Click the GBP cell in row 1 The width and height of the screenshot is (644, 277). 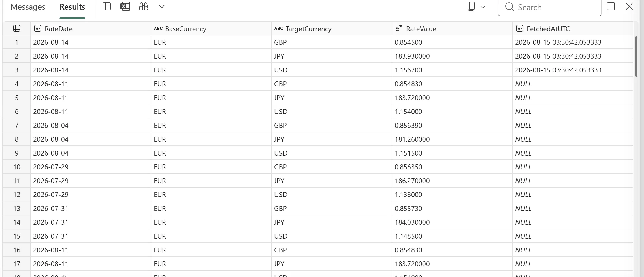tap(332, 42)
